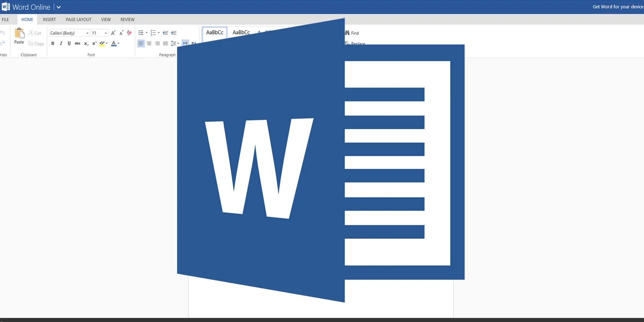This screenshot has width=644, height=322.
Task: Click the Word Online title text
Action: [x=31, y=7]
